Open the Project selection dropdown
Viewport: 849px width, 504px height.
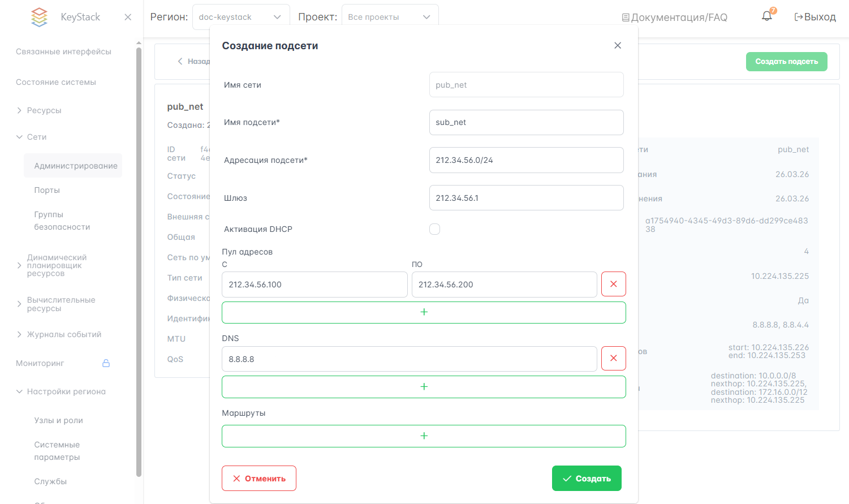click(x=390, y=17)
